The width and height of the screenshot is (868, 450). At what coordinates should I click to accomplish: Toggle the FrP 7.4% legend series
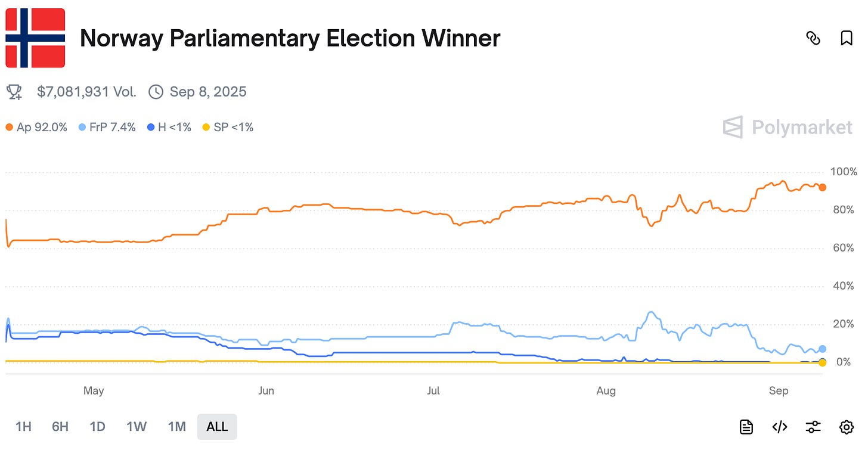[x=107, y=127]
